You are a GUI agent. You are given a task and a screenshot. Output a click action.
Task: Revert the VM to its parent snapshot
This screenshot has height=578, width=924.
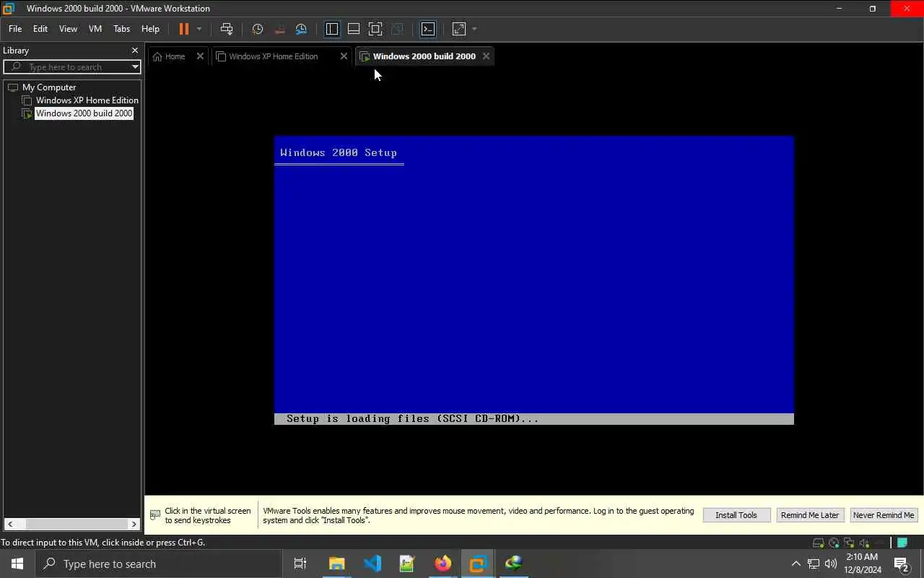point(279,29)
